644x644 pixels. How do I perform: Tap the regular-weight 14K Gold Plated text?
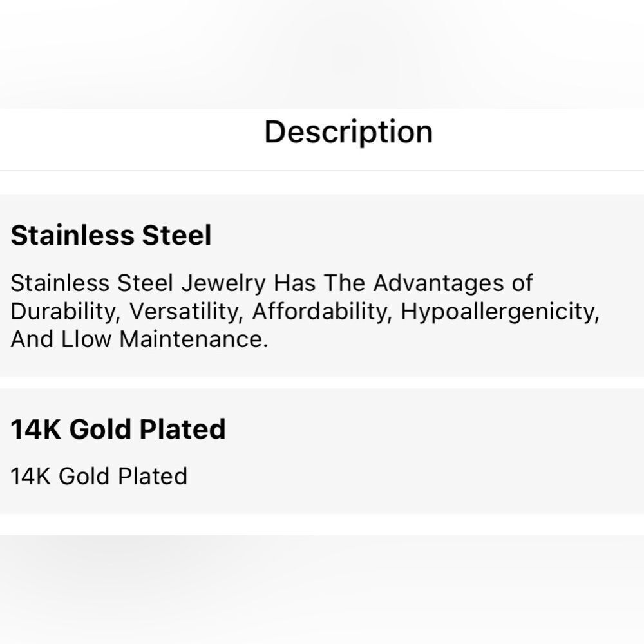click(99, 477)
